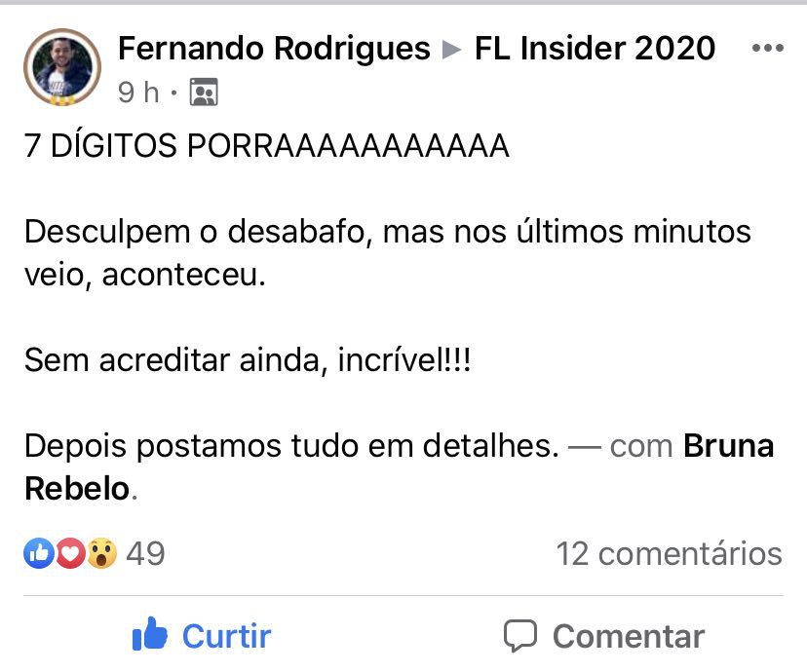View the 49 reactions count
Screen dimensions: 807x672
point(145,554)
